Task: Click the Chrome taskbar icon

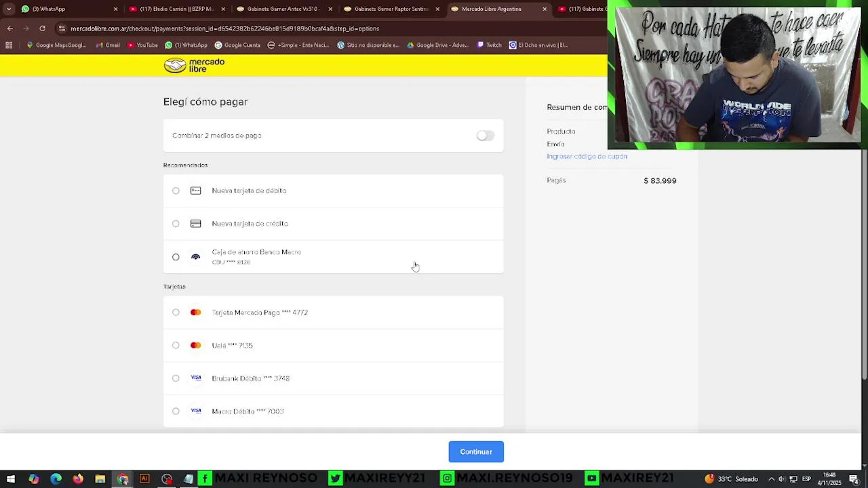Action: click(x=123, y=479)
